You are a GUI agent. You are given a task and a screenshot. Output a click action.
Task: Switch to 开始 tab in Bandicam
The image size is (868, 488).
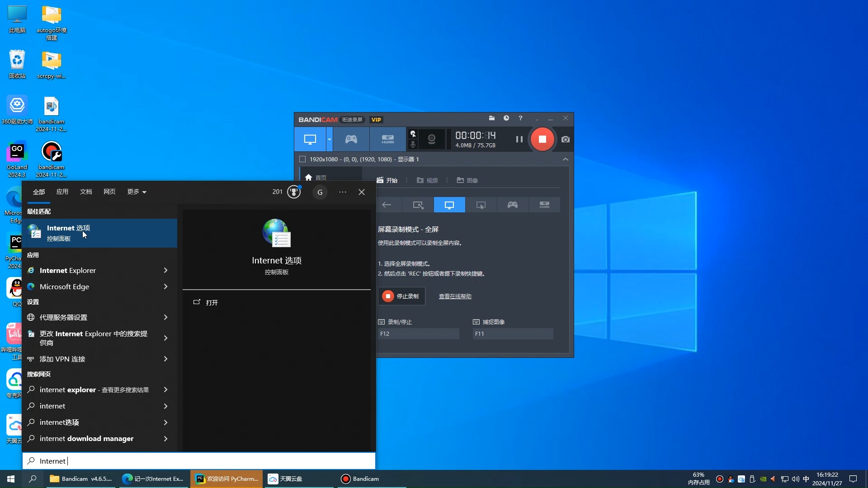[387, 180]
